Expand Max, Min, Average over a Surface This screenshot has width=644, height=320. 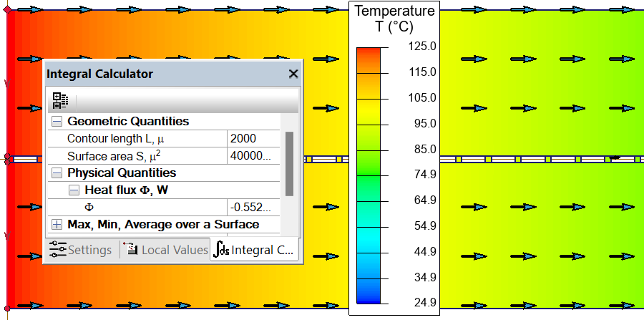point(57,224)
